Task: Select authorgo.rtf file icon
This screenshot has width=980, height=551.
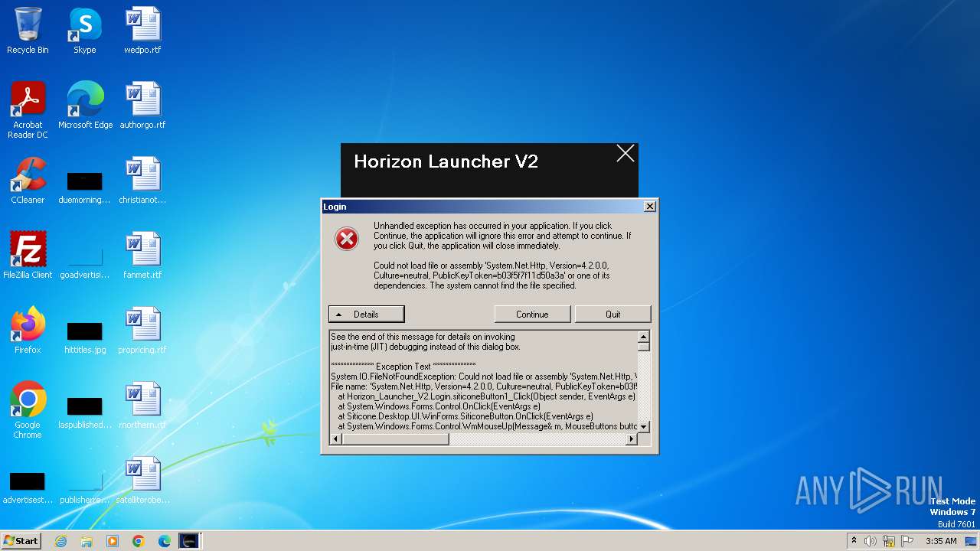Action: (142, 106)
